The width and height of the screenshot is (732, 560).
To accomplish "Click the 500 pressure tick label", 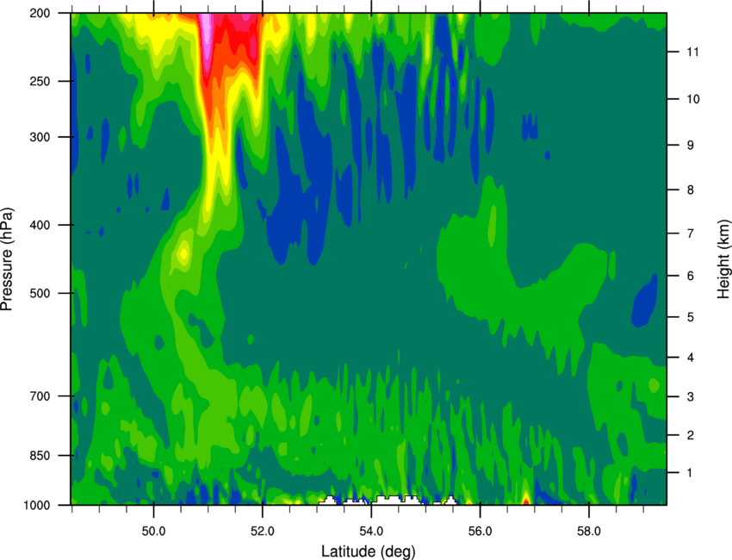I will click(40, 293).
